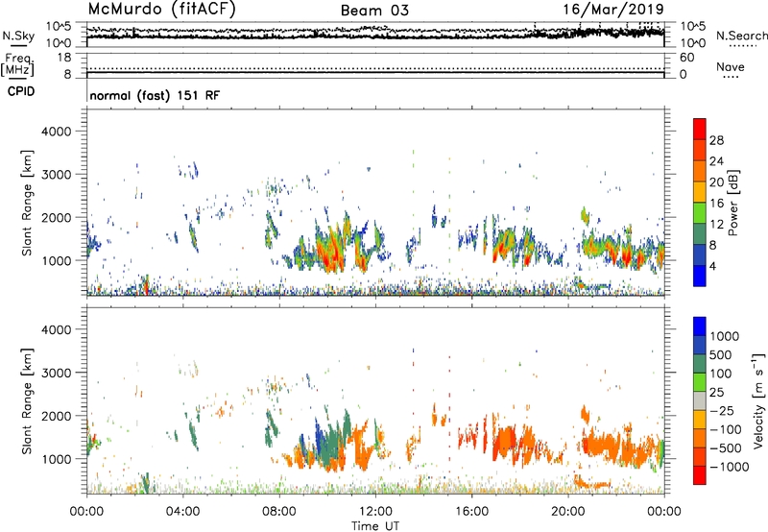
Task: Click the 10^5 label on the left noise axis
Action: click(x=59, y=26)
